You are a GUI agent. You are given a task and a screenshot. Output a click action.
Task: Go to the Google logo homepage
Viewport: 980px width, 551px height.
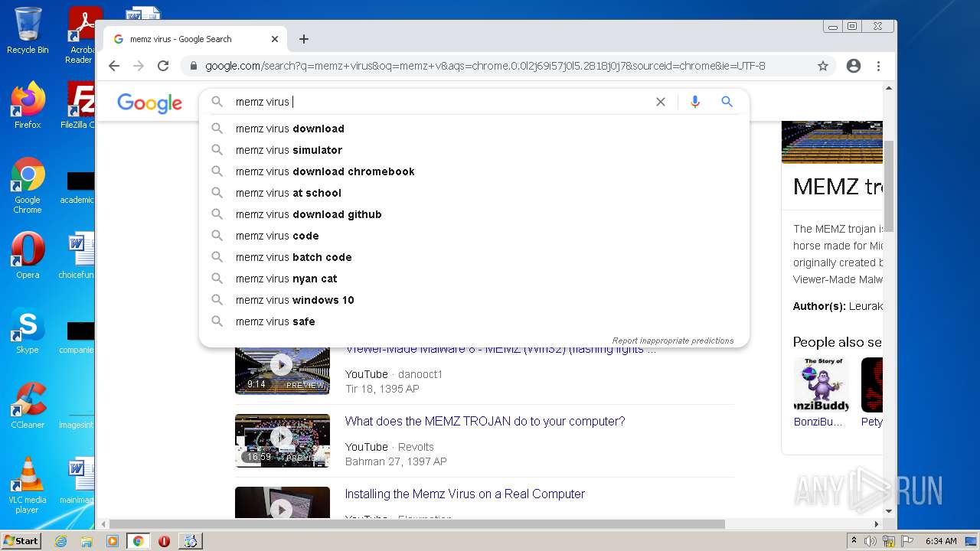tap(149, 103)
